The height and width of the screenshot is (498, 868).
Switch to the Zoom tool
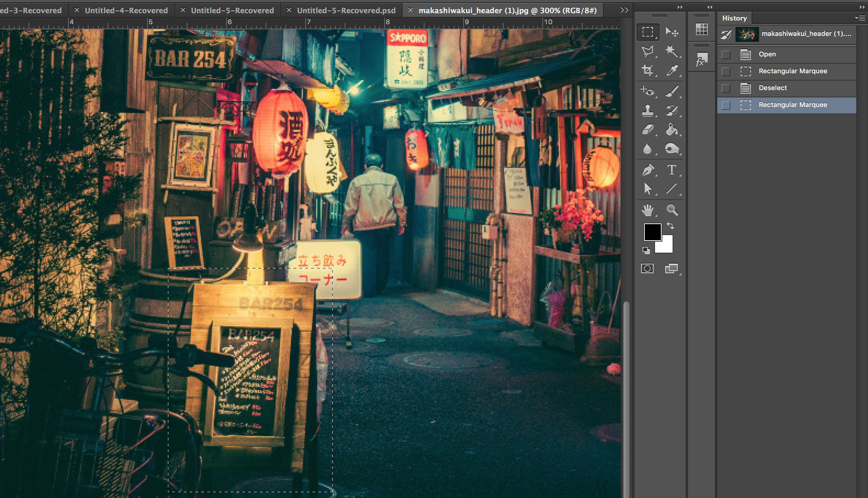[x=672, y=210]
